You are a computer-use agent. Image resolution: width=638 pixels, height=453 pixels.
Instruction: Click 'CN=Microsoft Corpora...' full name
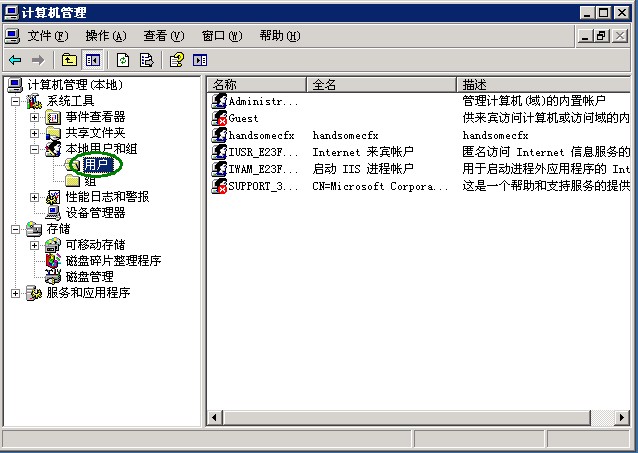[380, 186]
